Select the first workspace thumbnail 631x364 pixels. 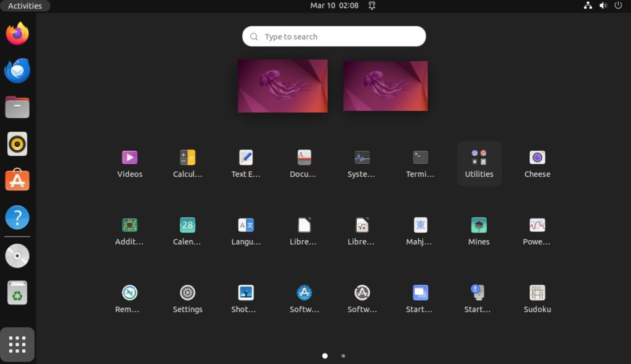pos(282,86)
